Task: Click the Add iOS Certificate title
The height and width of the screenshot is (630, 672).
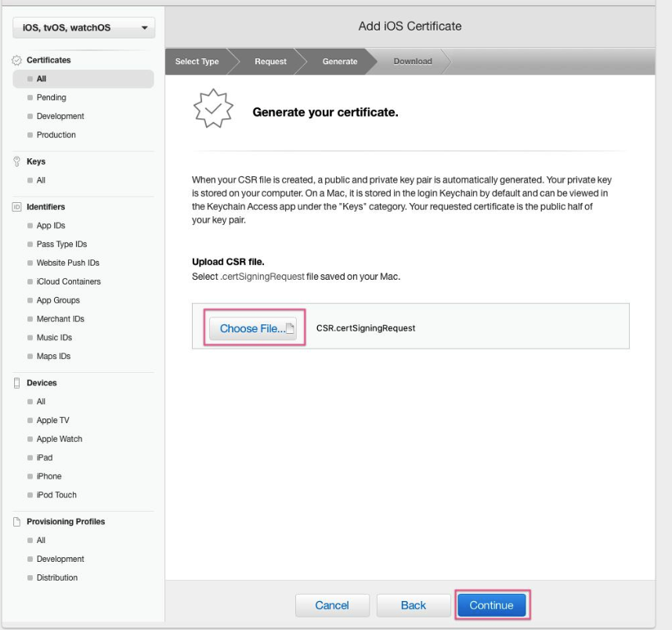Action: pos(410,26)
